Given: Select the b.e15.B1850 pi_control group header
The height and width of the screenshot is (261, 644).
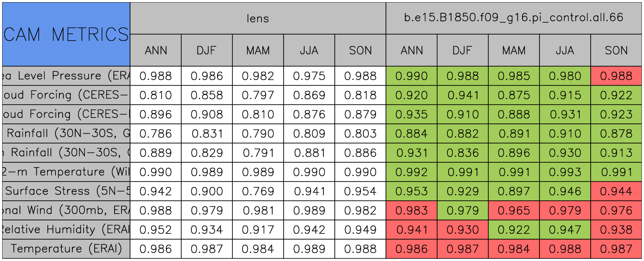Looking at the screenshot, I should [513, 18].
